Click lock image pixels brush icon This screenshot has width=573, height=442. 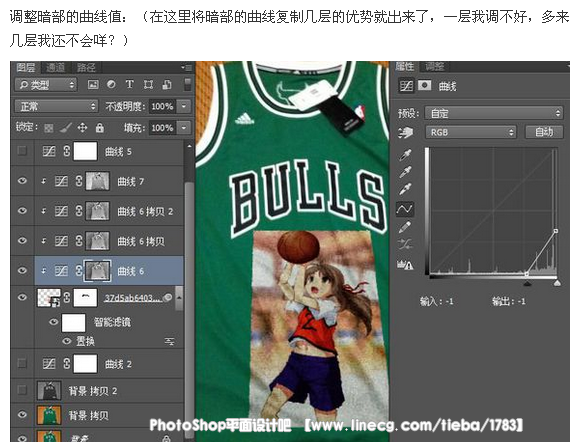coord(66,127)
